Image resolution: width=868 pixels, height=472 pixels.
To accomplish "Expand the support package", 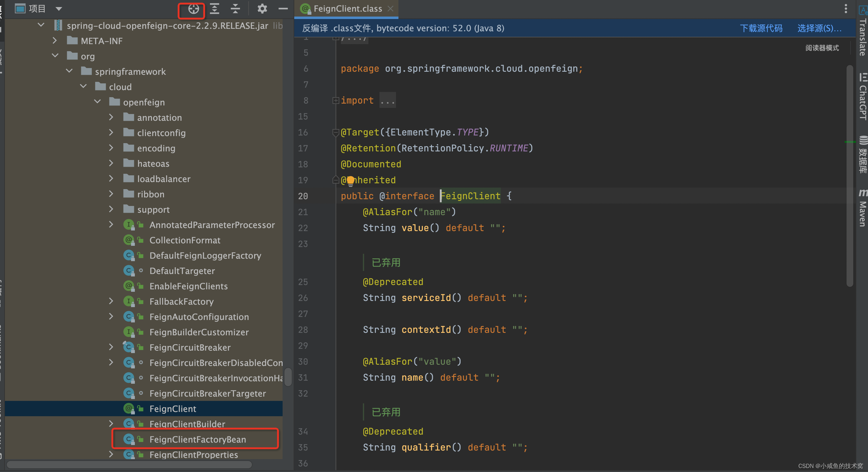I will pos(111,209).
